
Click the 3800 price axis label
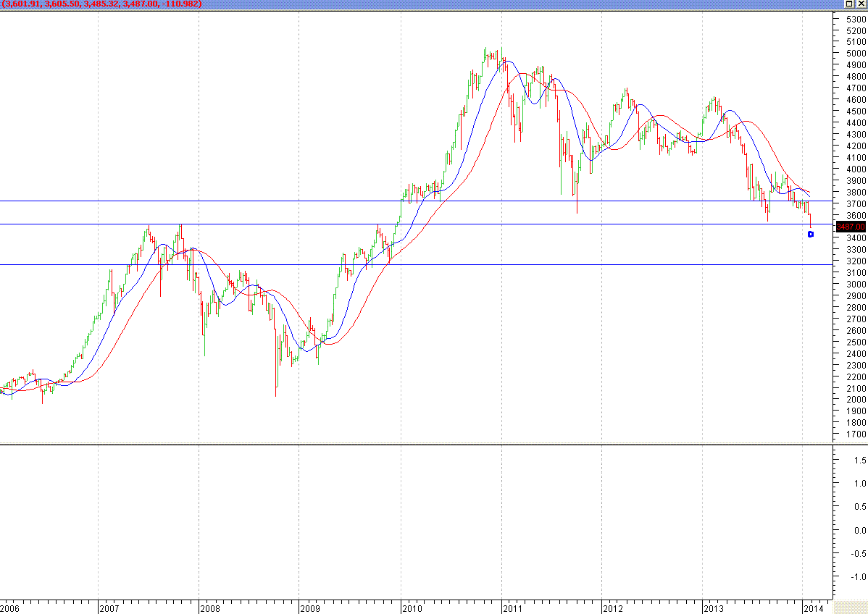pos(856,193)
